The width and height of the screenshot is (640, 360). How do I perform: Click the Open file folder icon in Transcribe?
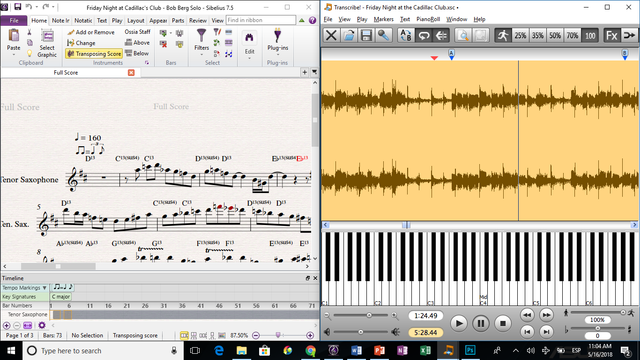(x=349, y=36)
